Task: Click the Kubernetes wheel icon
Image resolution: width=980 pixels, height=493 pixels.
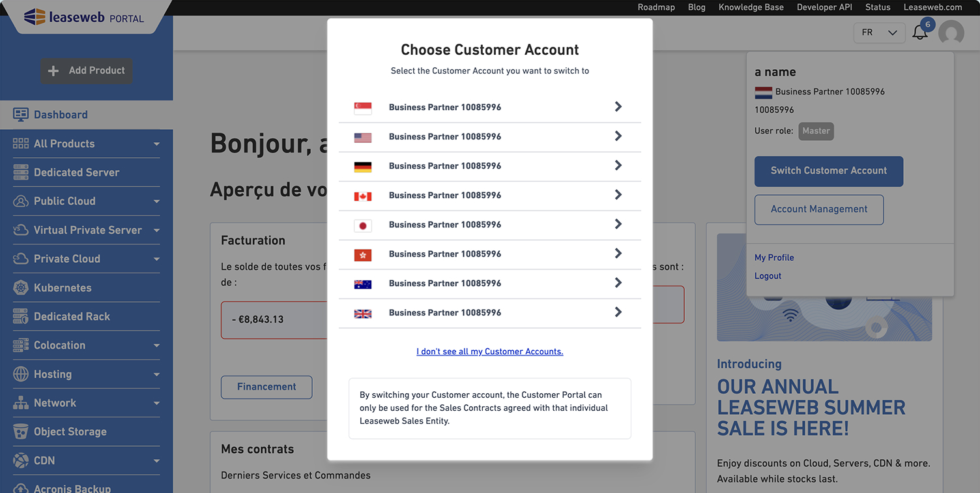Action: tap(21, 288)
